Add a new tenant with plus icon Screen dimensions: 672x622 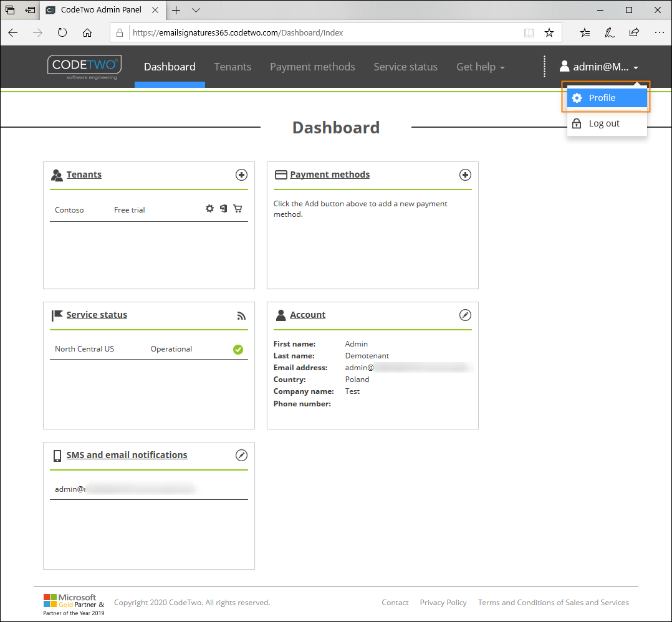click(241, 175)
